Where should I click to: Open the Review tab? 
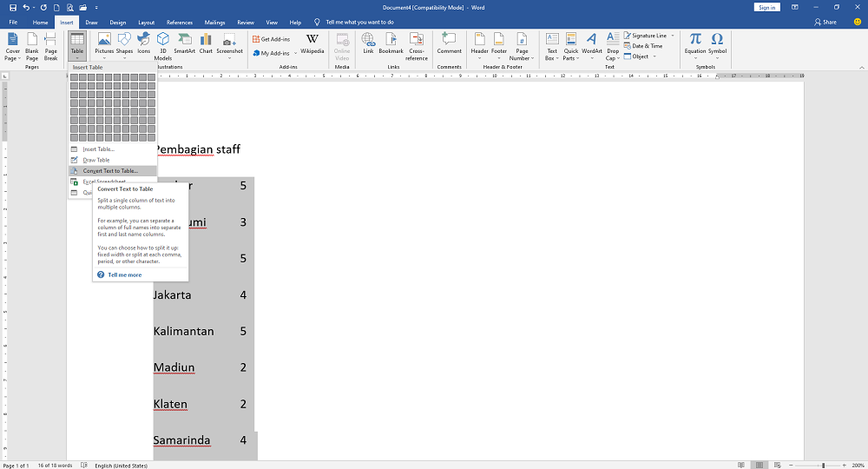click(x=246, y=23)
